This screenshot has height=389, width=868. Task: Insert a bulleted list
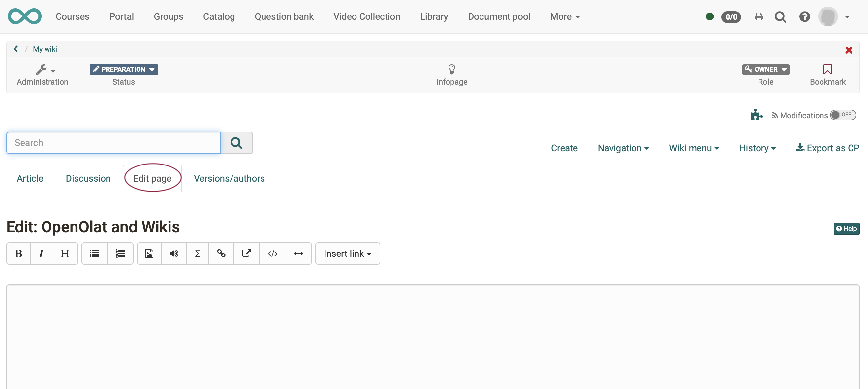coord(94,253)
